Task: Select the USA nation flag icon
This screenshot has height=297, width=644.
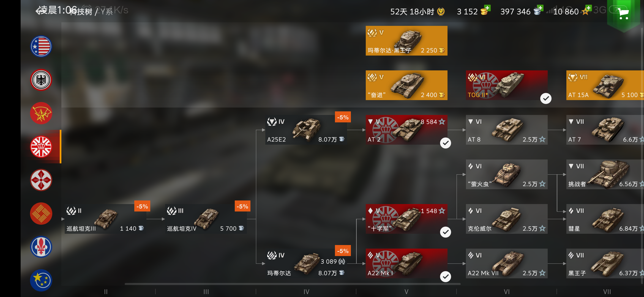Action: pyautogui.click(x=41, y=46)
